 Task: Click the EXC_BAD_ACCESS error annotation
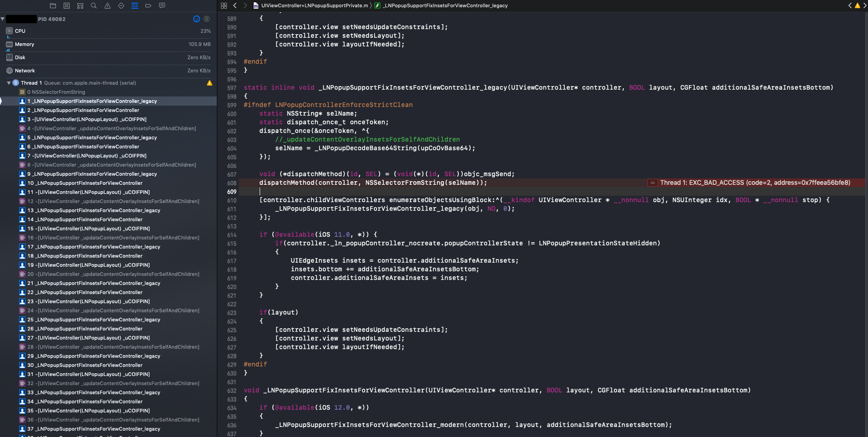click(755, 183)
